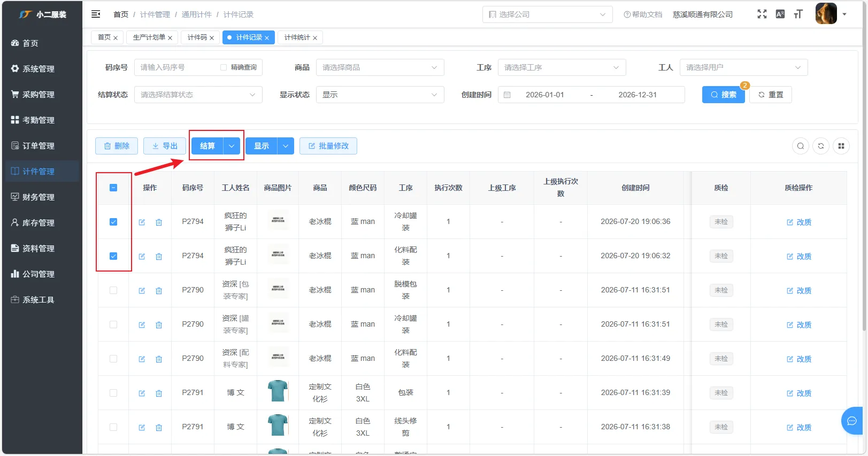
Task: Go to 首页 breadcrumb link
Action: 121,14
